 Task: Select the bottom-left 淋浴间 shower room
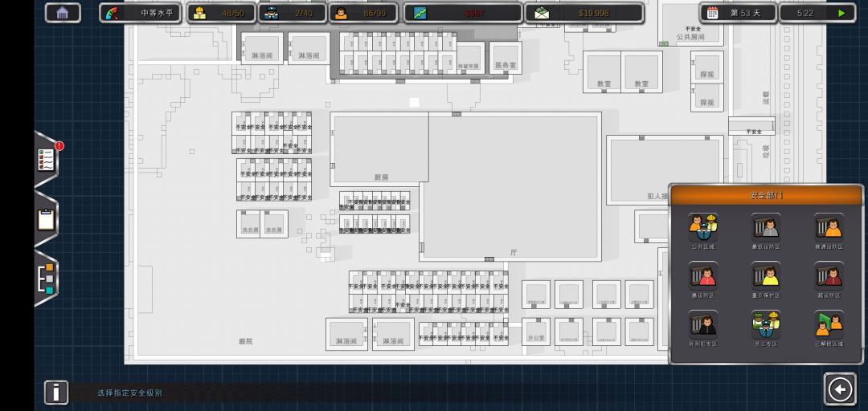(x=346, y=334)
